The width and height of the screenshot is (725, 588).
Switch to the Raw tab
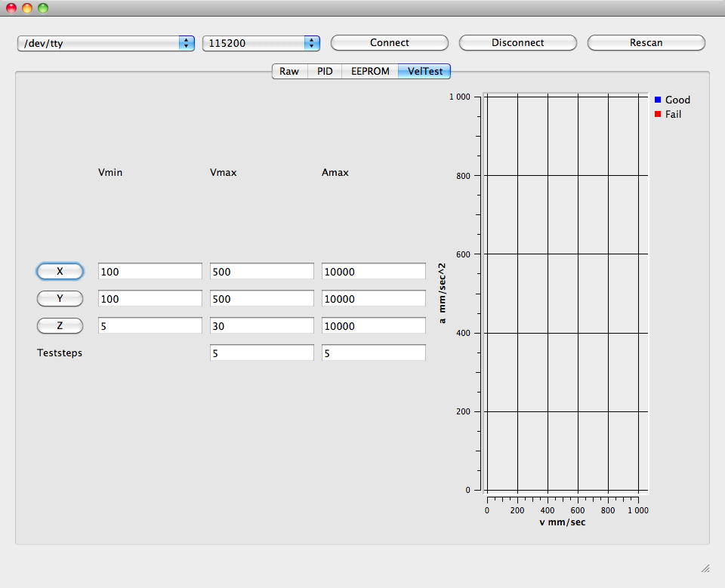289,72
